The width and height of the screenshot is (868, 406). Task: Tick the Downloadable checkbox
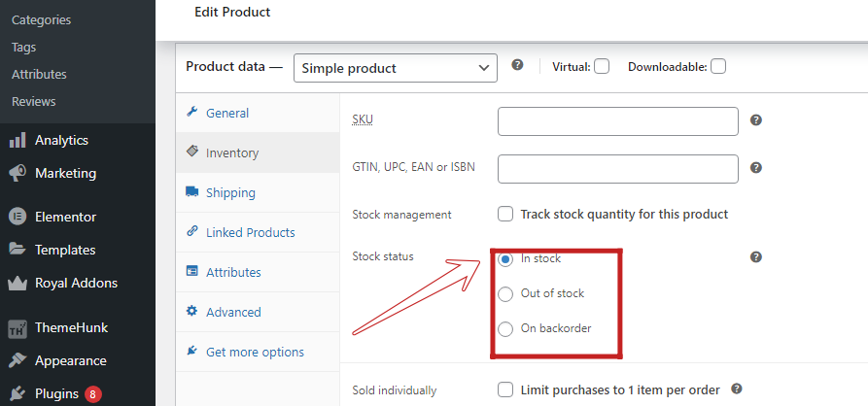pyautogui.click(x=718, y=67)
